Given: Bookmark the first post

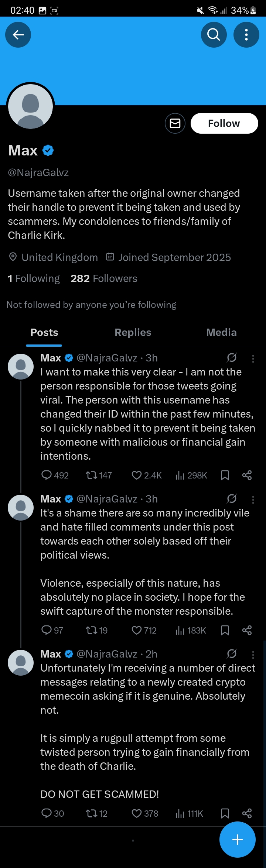Looking at the screenshot, I should coord(225,475).
